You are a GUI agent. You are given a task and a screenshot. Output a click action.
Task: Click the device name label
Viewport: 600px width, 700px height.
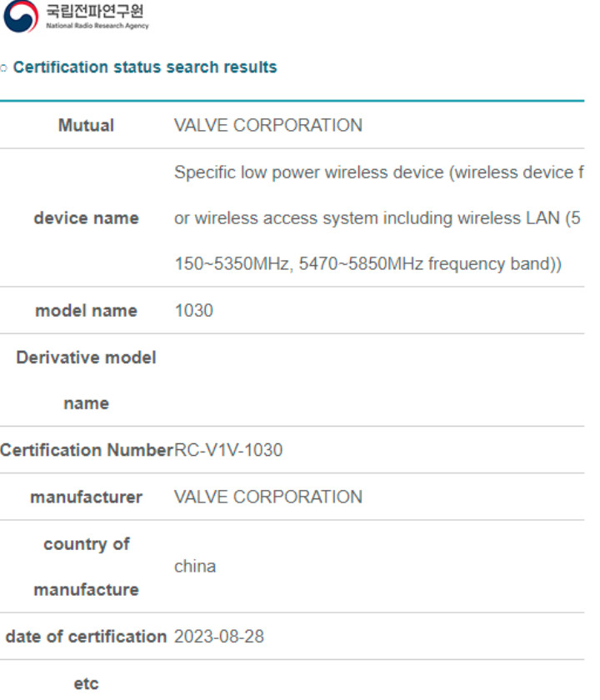coord(86,217)
